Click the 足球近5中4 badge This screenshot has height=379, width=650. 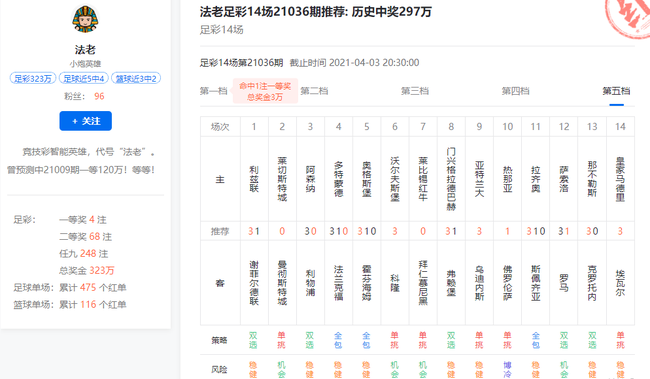pos(84,78)
